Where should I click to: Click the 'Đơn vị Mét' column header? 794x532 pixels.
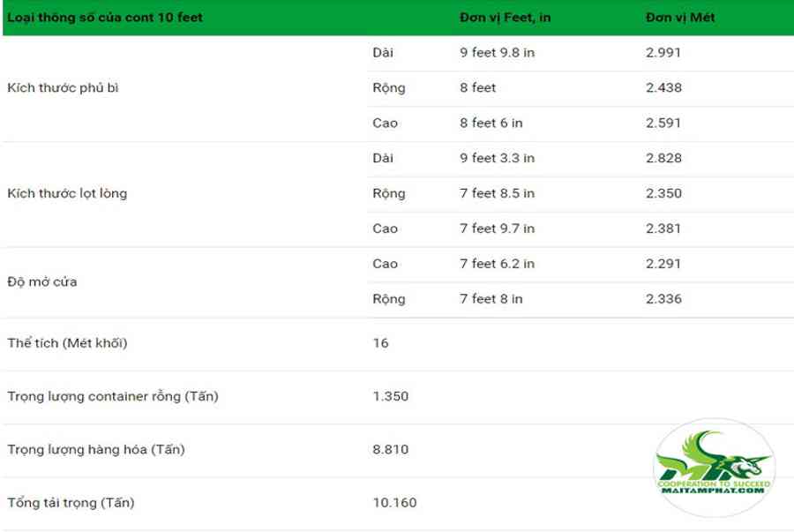click(680, 18)
